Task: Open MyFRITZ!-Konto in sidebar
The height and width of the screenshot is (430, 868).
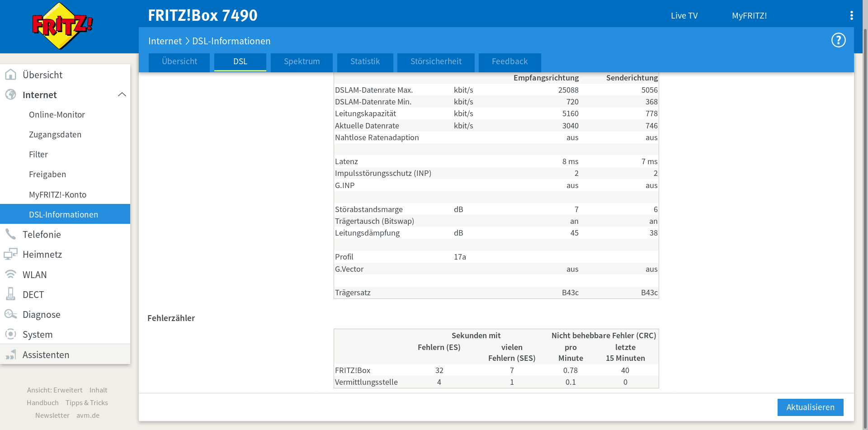Action: [57, 194]
